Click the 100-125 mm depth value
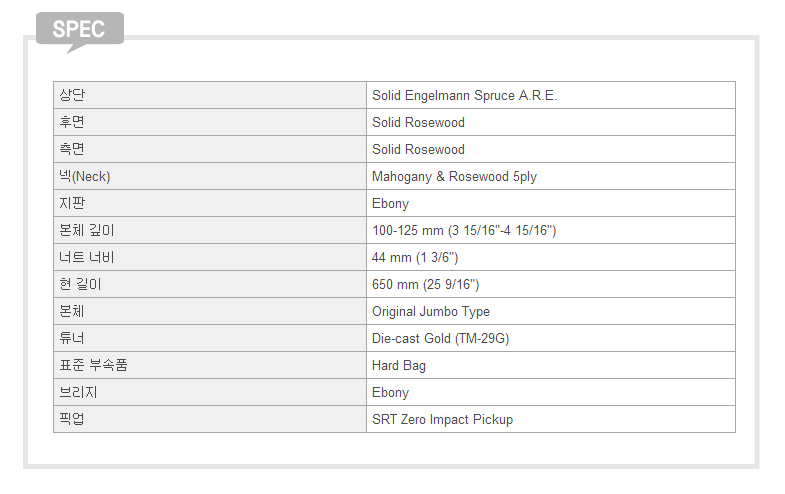Image resolution: width=785 pixels, height=494 pixels. point(464,231)
